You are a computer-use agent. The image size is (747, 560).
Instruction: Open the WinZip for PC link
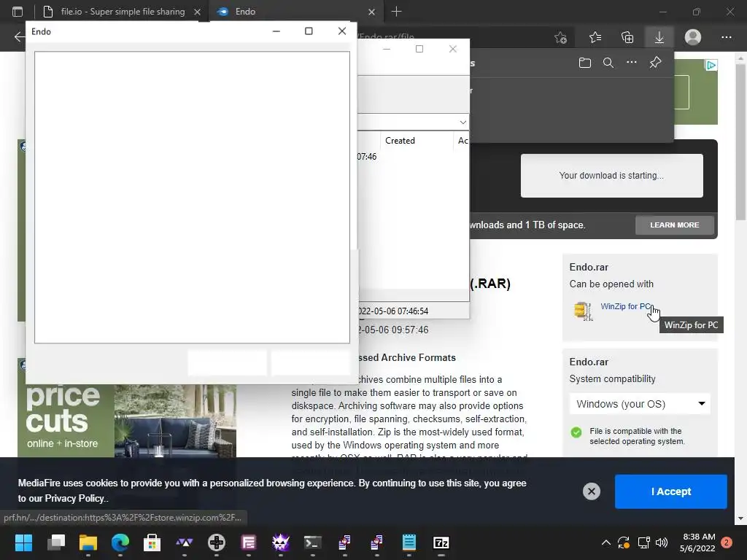(x=626, y=306)
